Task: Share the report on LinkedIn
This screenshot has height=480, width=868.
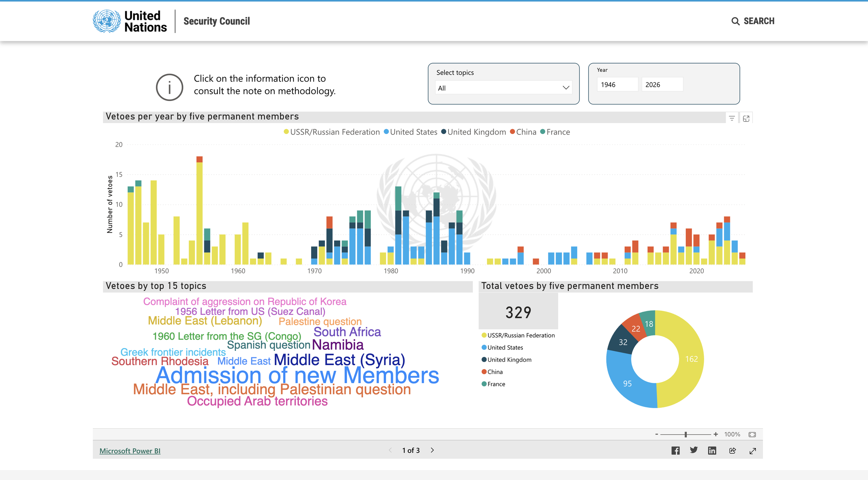Action: pyautogui.click(x=712, y=450)
